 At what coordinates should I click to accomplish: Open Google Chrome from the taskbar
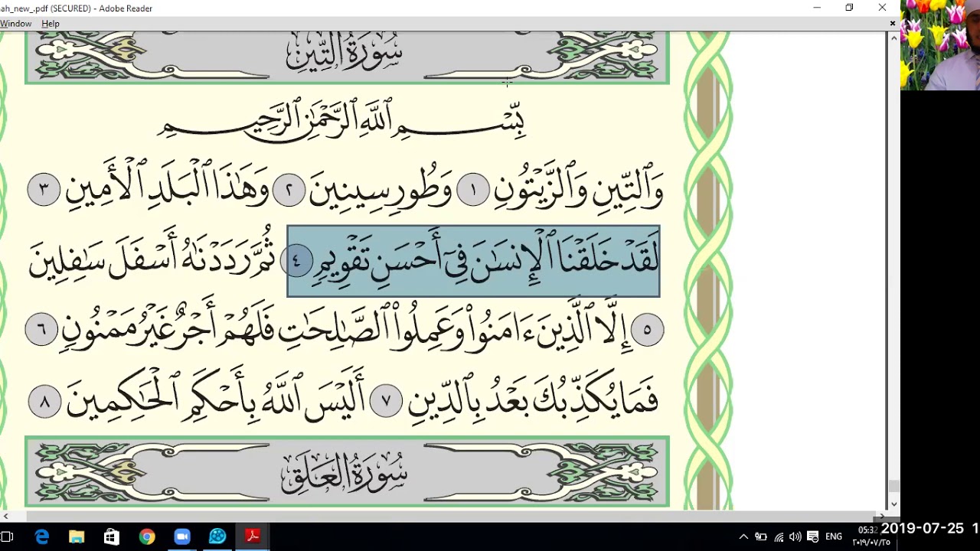[x=147, y=537]
